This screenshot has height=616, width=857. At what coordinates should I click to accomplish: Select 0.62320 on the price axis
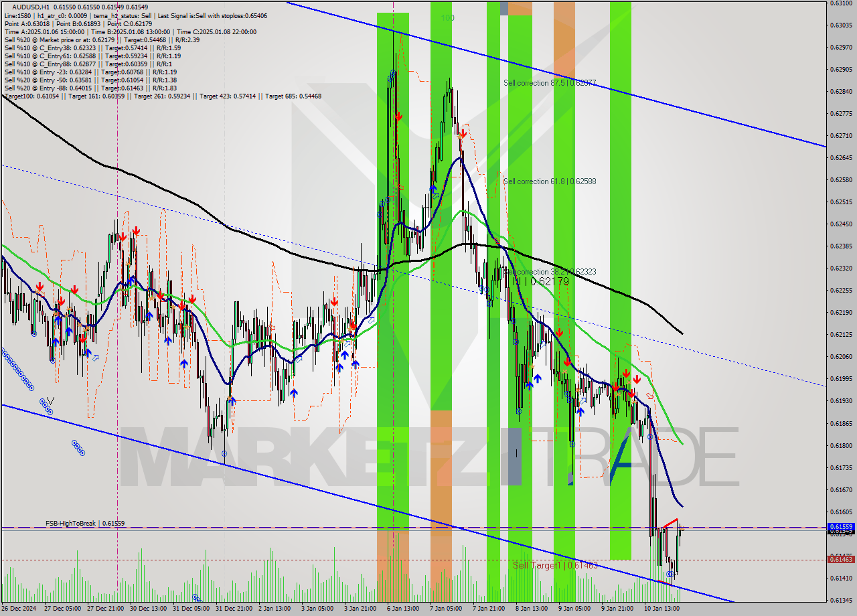tap(841, 268)
